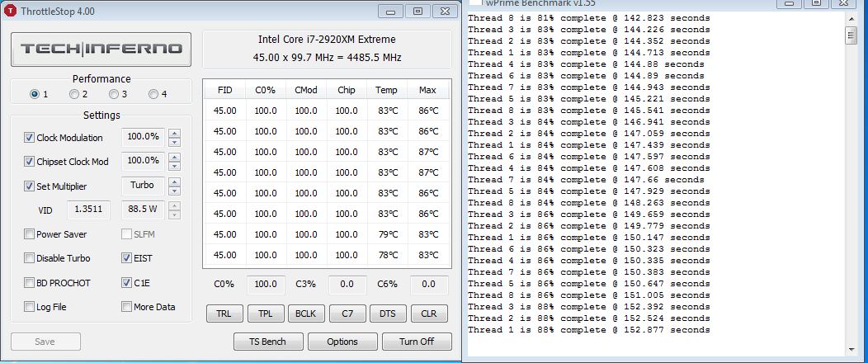Minimize the ThrottleStop window
This screenshot has height=363, width=868.
pyautogui.click(x=392, y=11)
